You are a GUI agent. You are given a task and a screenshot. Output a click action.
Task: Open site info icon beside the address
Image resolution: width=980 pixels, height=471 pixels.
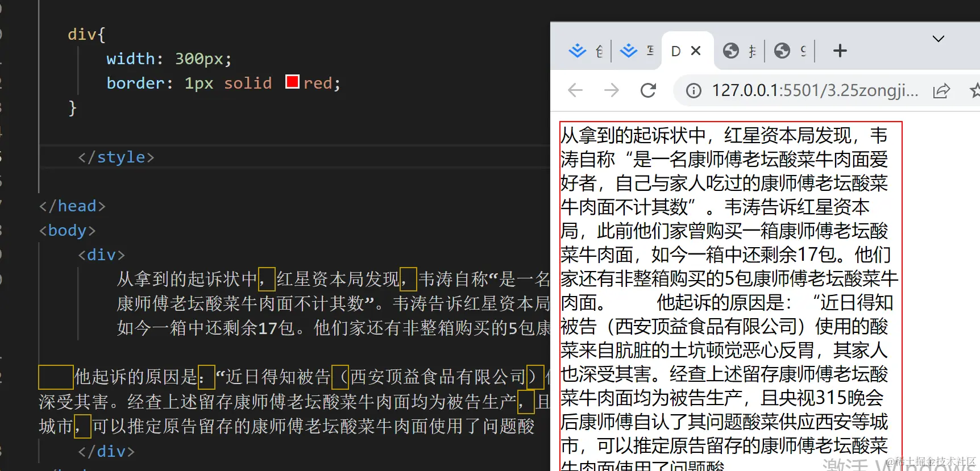[x=694, y=90]
